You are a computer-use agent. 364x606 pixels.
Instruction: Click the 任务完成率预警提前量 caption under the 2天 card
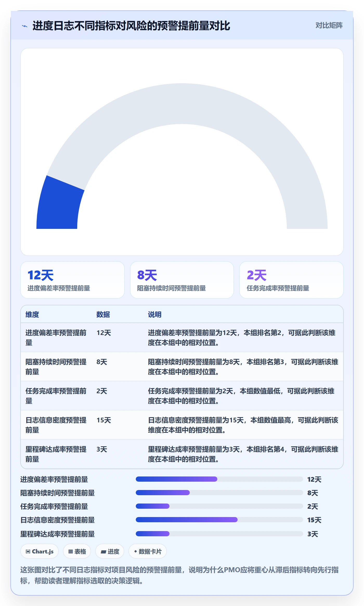(278, 288)
